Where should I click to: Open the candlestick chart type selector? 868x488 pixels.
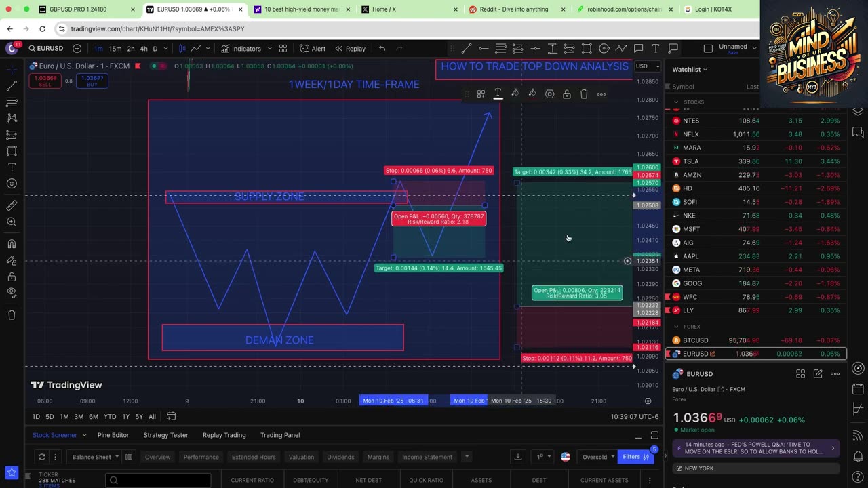[x=182, y=49]
